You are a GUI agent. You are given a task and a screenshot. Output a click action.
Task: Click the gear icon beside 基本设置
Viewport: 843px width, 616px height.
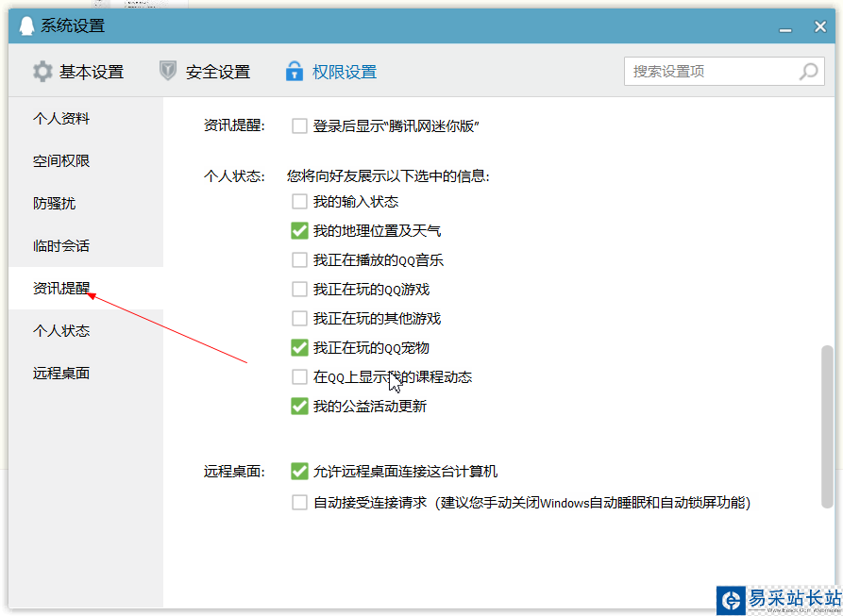tap(42, 72)
